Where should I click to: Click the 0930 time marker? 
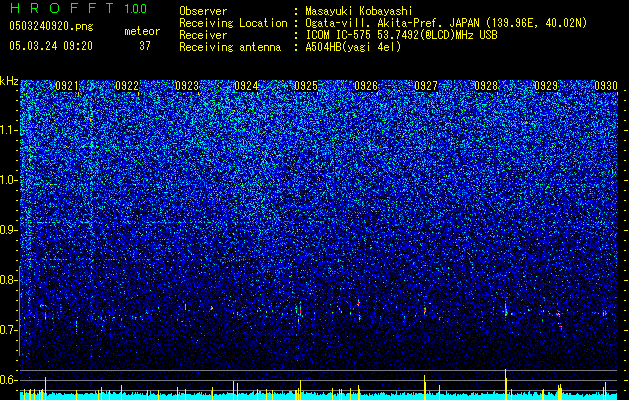pos(606,86)
